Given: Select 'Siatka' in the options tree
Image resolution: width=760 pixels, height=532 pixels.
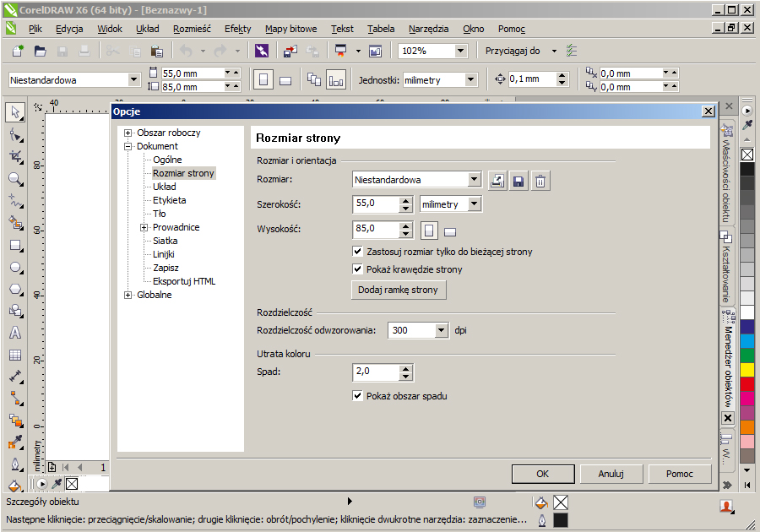Looking at the screenshot, I should [166, 241].
